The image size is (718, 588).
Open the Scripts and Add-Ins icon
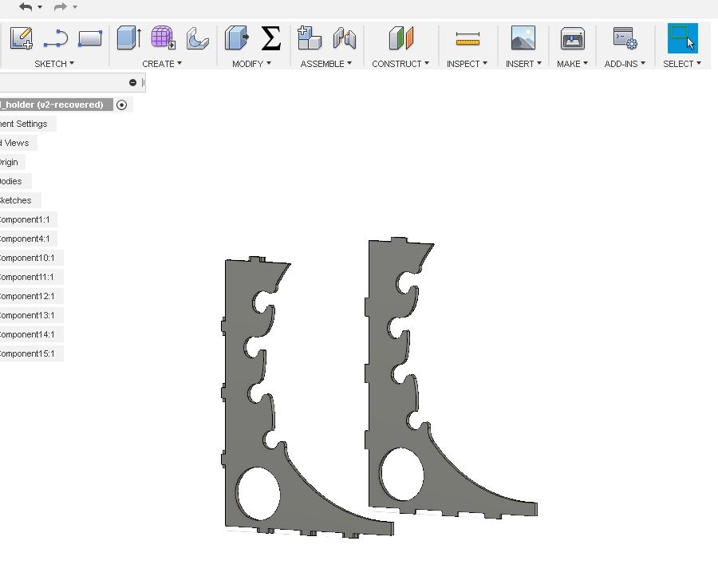[625, 38]
